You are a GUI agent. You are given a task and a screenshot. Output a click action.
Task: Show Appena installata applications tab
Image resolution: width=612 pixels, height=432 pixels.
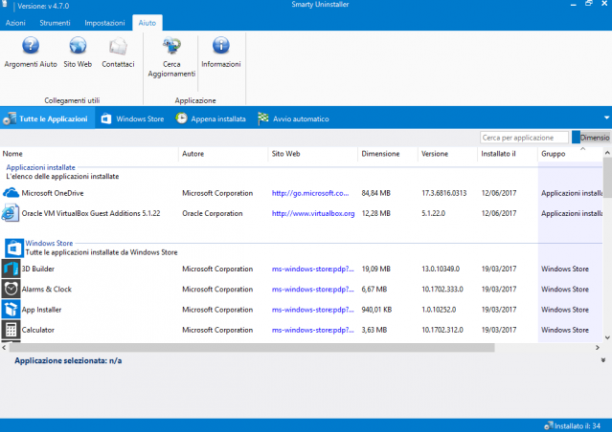click(211, 119)
